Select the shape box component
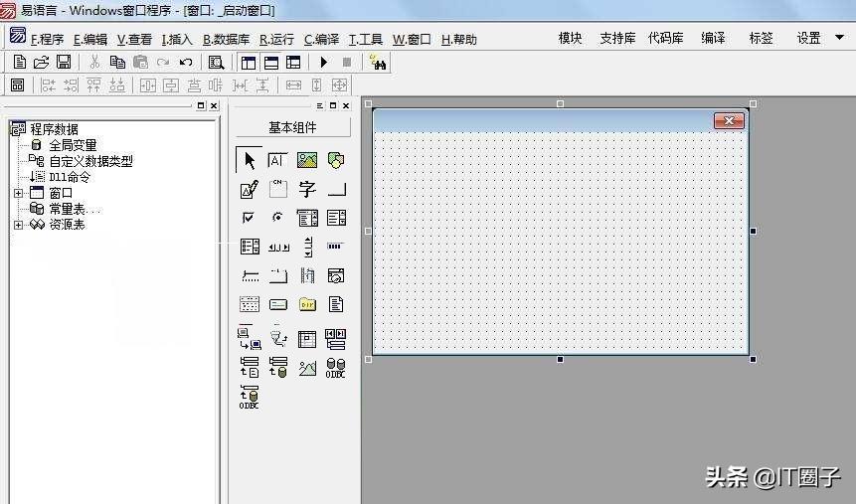Image resolution: width=856 pixels, height=504 pixels. pyautogui.click(x=336, y=160)
